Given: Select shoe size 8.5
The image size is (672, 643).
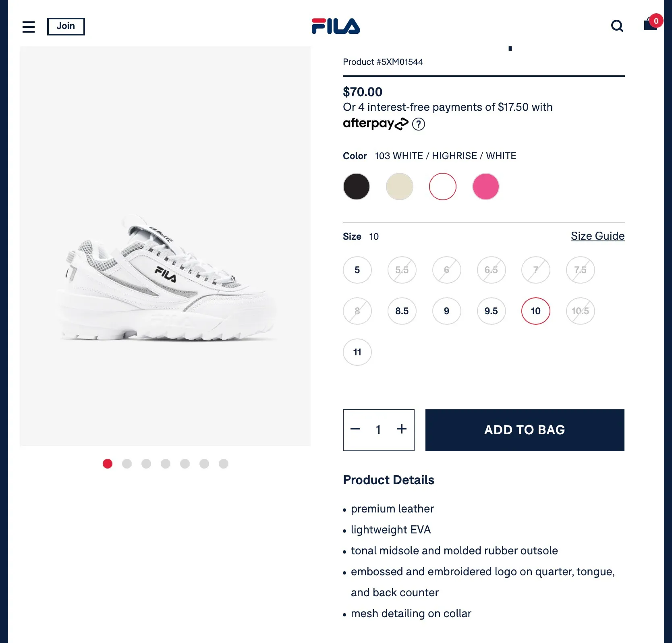Looking at the screenshot, I should (402, 311).
